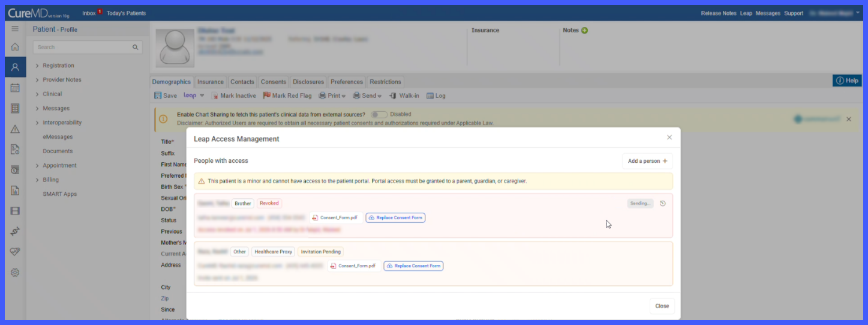Open the reports chart sidebar icon
868x325 pixels.
[x=15, y=190]
